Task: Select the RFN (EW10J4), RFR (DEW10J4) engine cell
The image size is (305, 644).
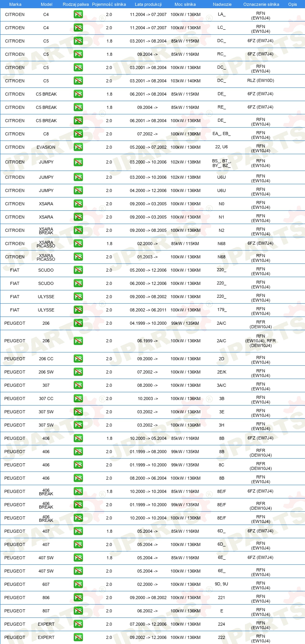Action: tap(261, 341)
